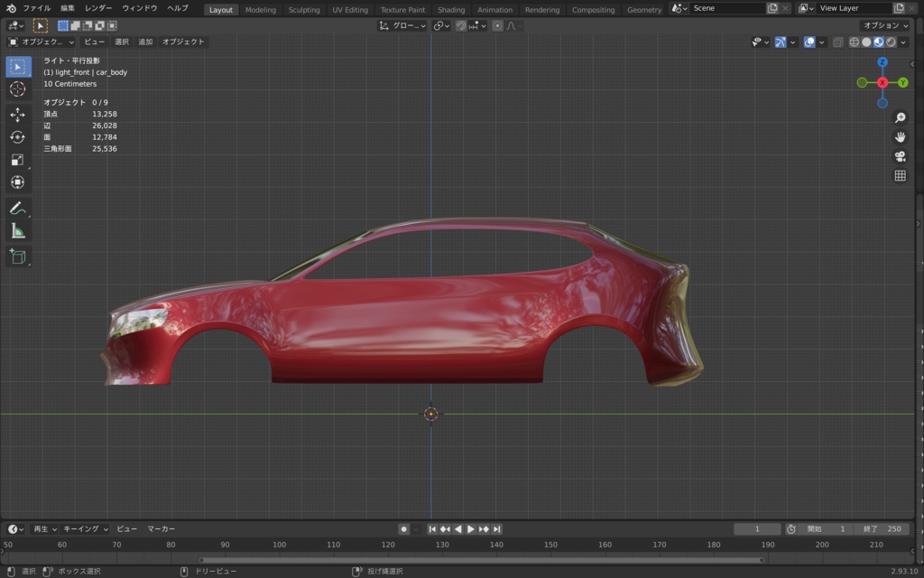Viewport: 924px width, 578px height.
Task: Click the new Scene button next to Scene name
Action: coord(772,7)
